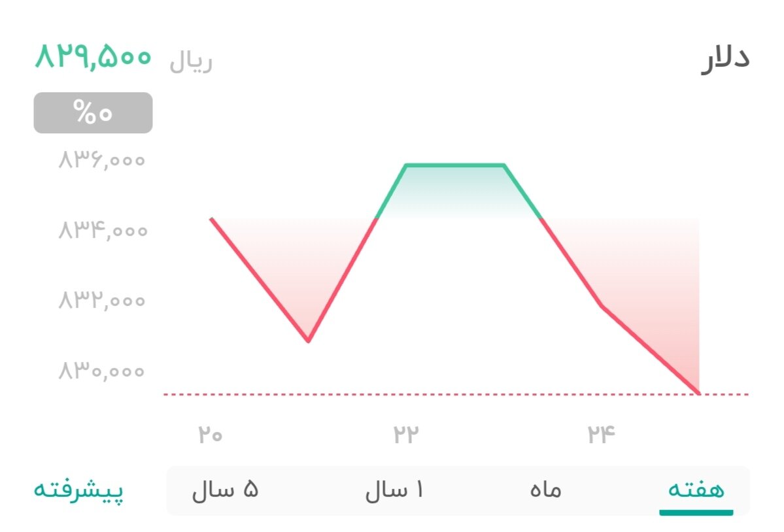This screenshot has height=532, width=784.
Task: Select the current price 829,500
Action: coord(94,59)
